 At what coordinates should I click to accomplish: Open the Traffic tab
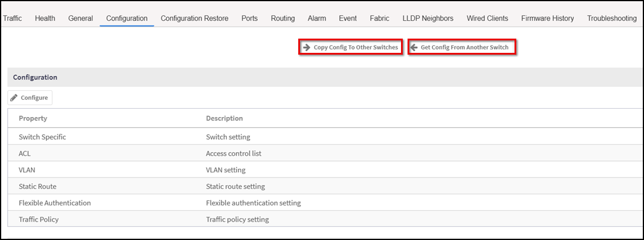(12, 18)
